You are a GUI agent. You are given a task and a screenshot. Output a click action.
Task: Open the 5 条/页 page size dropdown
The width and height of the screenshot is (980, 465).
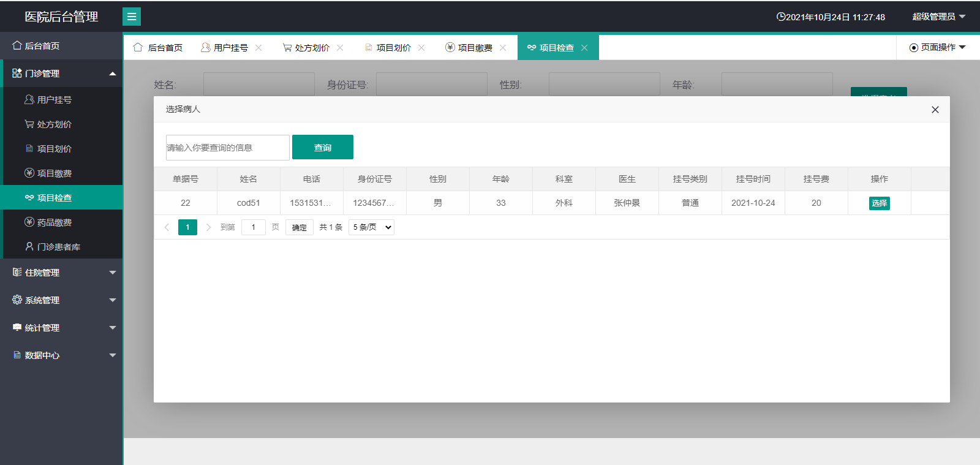371,227
